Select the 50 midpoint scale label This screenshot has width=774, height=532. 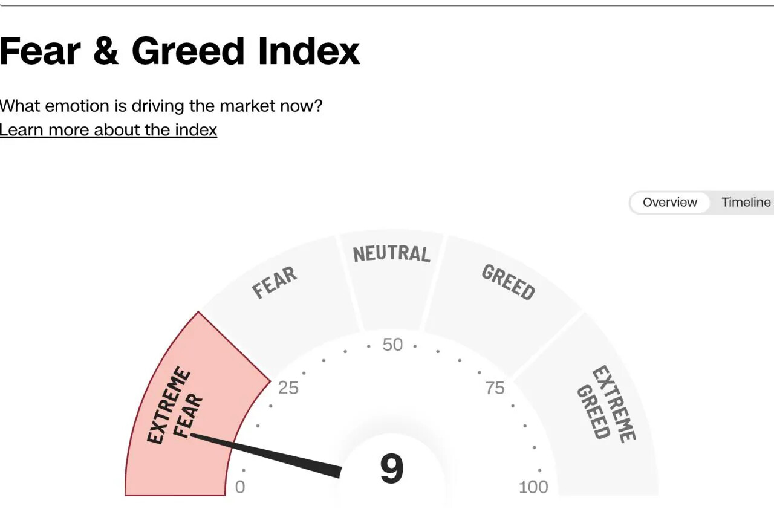392,345
